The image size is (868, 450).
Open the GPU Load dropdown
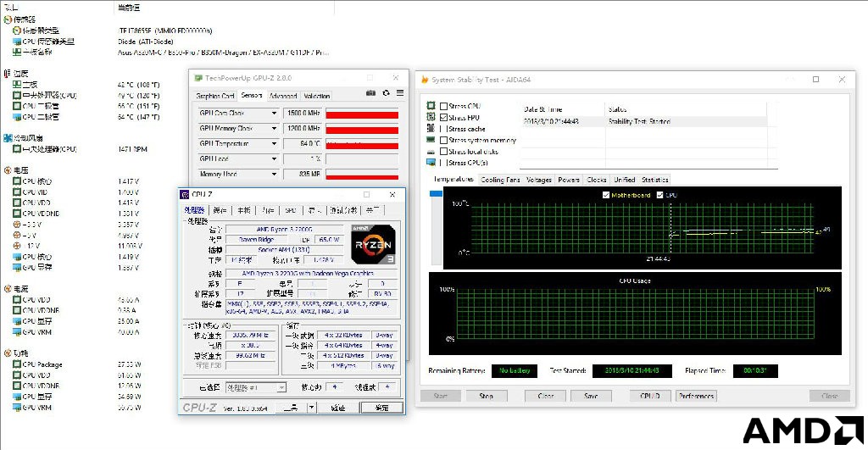coord(274,158)
